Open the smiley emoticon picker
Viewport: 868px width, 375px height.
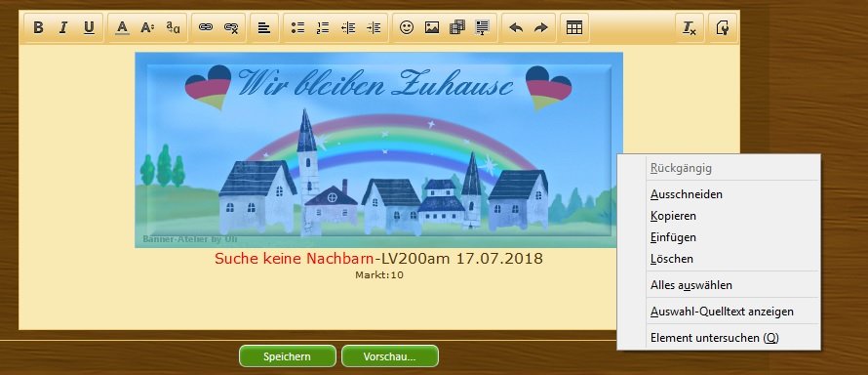tap(407, 27)
